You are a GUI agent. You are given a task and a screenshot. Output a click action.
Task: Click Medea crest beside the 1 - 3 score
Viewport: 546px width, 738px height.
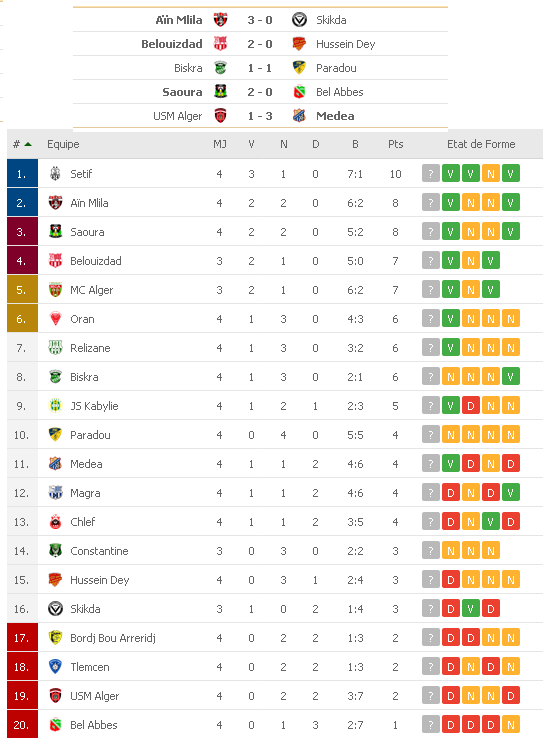tap(299, 115)
